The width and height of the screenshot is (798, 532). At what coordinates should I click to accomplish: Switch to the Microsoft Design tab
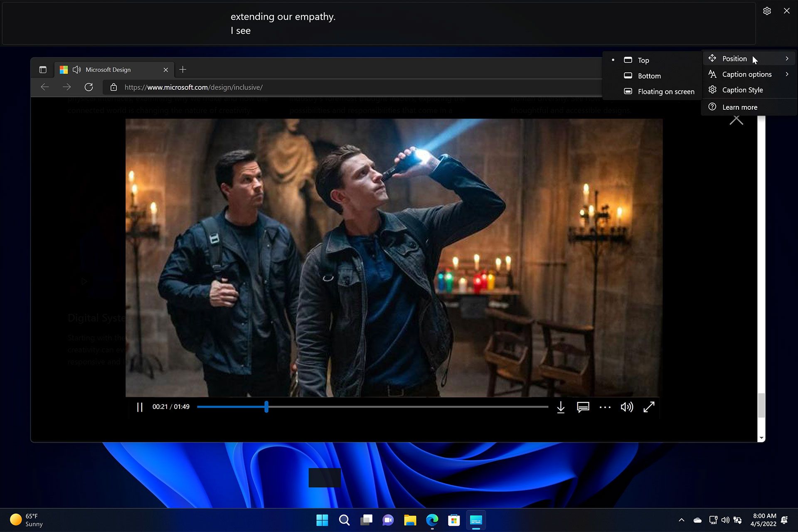[x=108, y=70]
